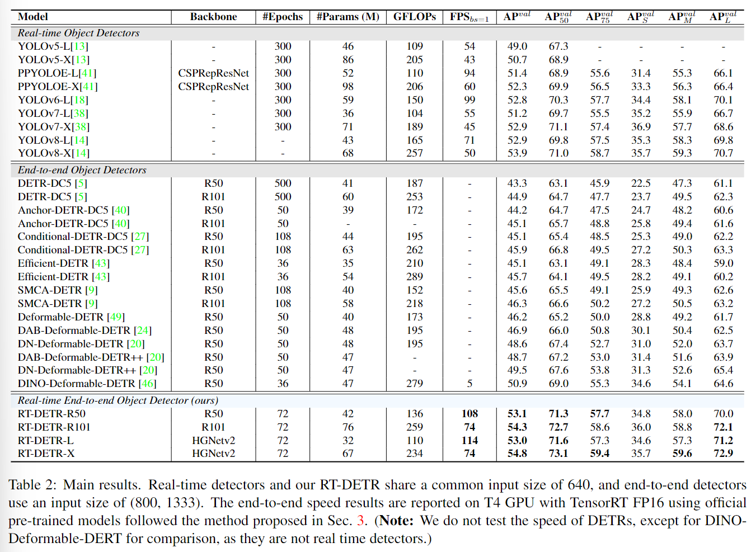Click the RT-DETR-X model name
756x552 pixels.
coord(46,454)
